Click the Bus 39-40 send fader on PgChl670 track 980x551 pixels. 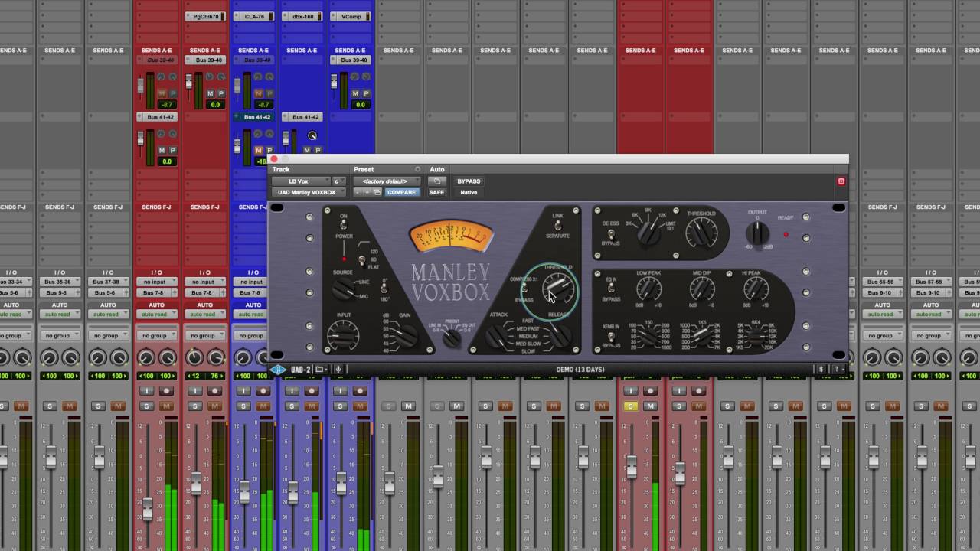(x=189, y=80)
